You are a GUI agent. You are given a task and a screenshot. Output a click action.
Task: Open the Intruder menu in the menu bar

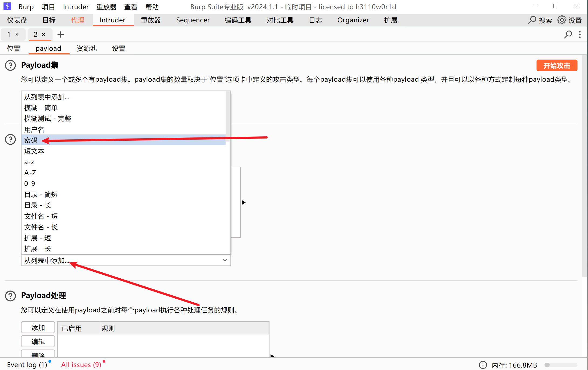pyautogui.click(x=76, y=7)
